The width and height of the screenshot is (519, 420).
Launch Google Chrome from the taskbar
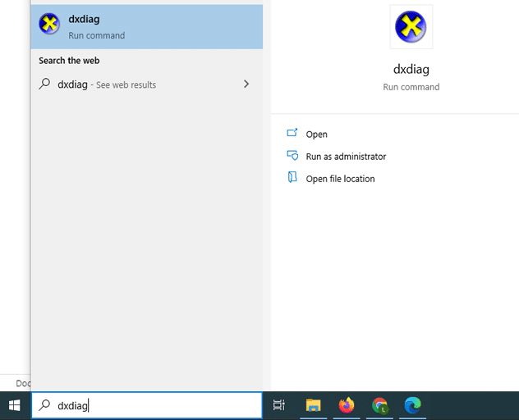pos(379,405)
